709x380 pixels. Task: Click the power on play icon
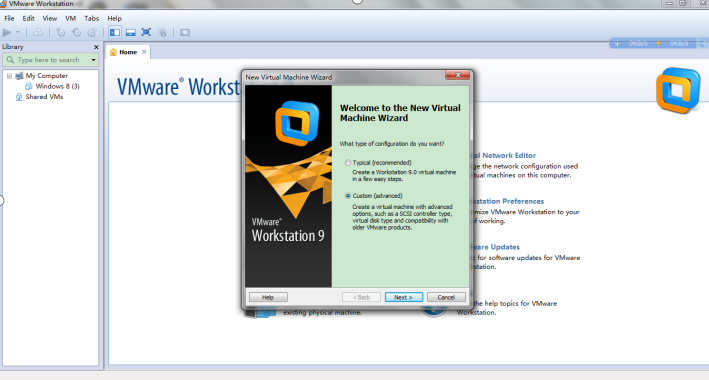(x=7, y=32)
